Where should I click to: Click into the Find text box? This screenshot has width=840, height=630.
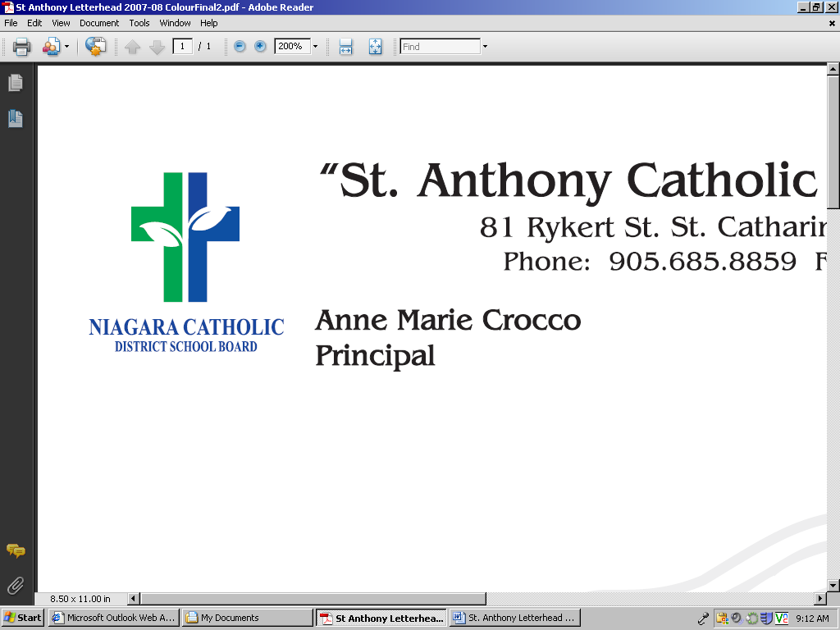click(440, 47)
